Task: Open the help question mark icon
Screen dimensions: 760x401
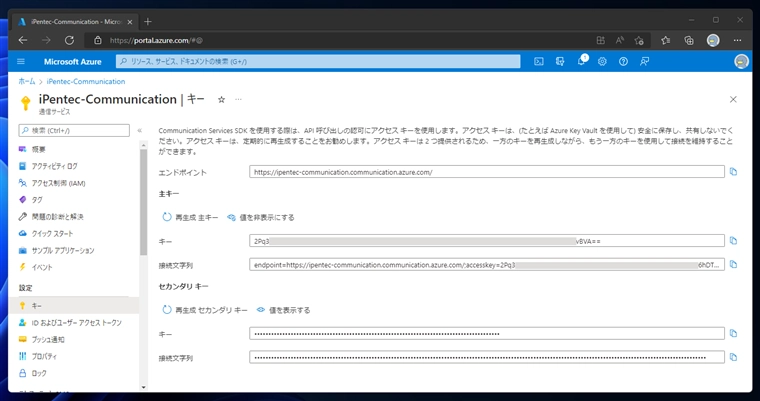Action: [x=623, y=62]
